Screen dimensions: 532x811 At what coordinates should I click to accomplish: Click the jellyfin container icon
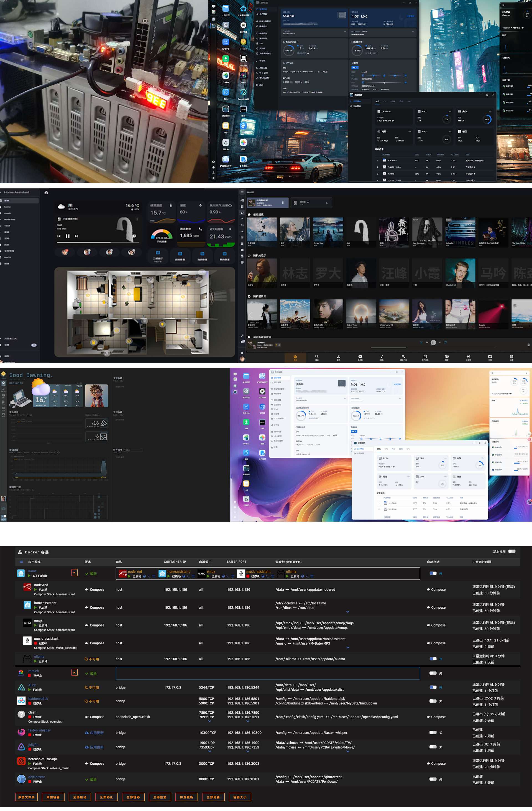coord(21,747)
